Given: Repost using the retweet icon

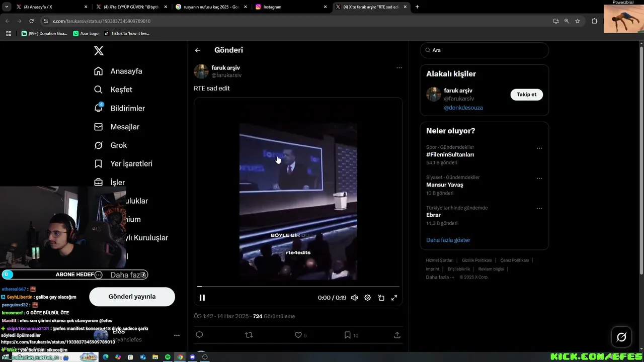Looking at the screenshot, I should [x=249, y=335].
